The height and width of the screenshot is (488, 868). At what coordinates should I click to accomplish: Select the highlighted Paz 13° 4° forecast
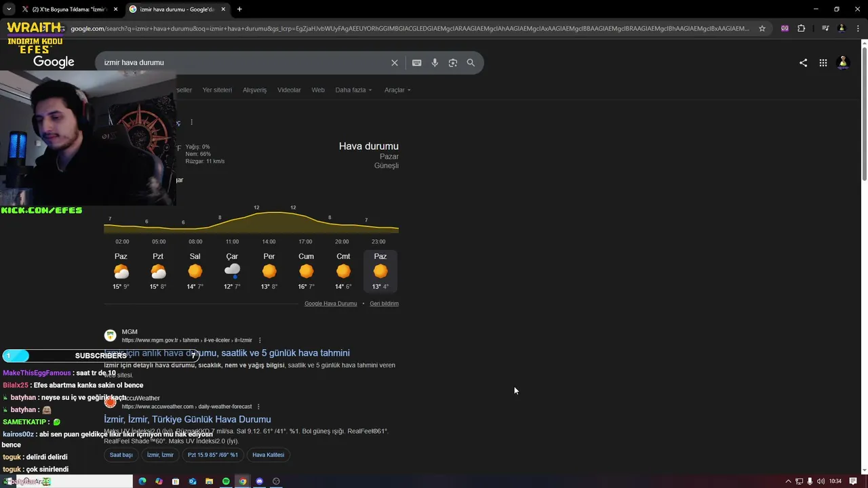[x=380, y=271]
